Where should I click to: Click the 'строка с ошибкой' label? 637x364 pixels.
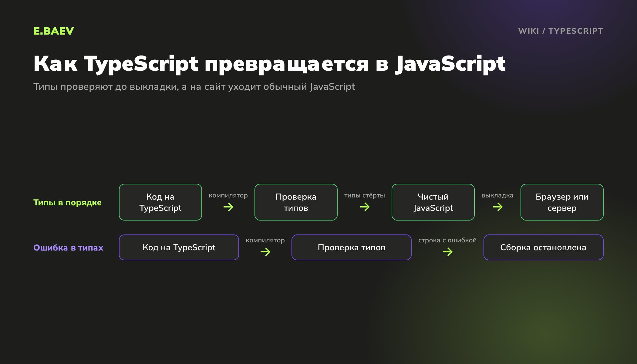[448, 240]
